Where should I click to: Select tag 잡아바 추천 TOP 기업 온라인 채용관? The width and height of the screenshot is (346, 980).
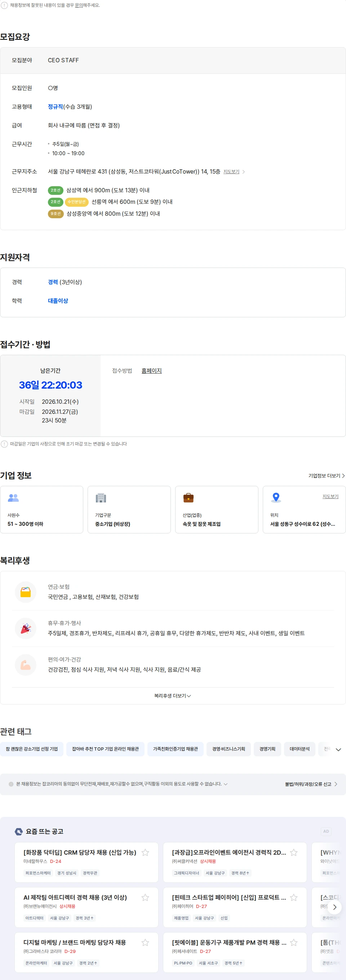(x=106, y=749)
